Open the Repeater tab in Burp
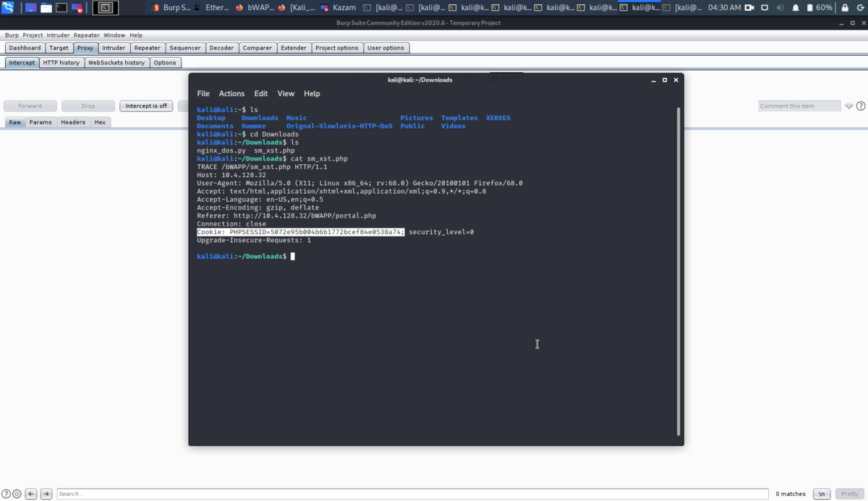 point(147,48)
